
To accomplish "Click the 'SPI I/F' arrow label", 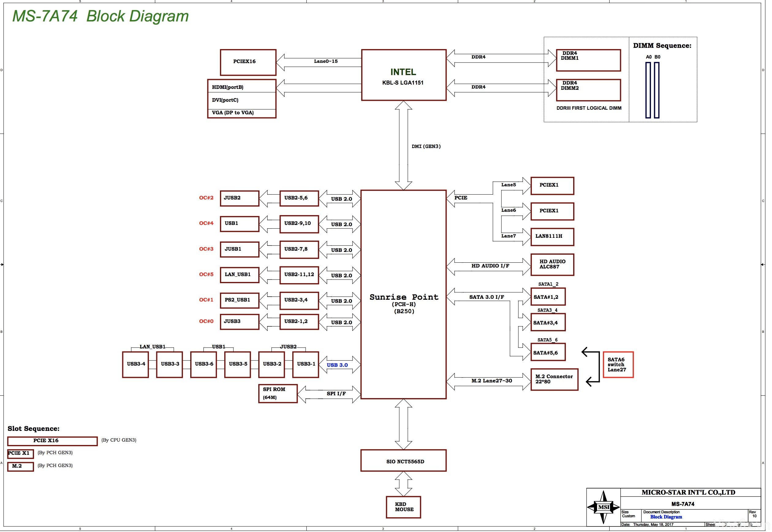I will point(336,394).
